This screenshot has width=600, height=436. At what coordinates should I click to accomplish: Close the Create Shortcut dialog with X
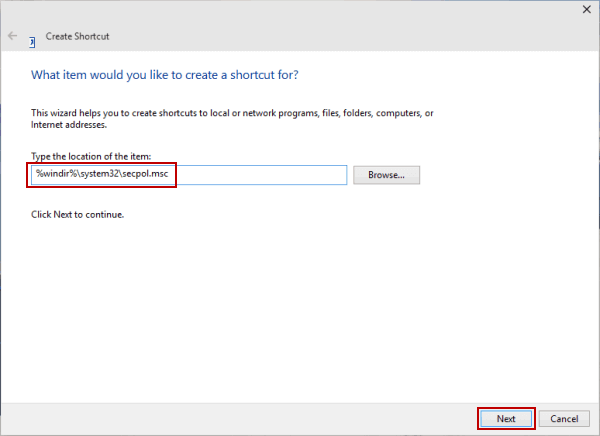[584, 9]
